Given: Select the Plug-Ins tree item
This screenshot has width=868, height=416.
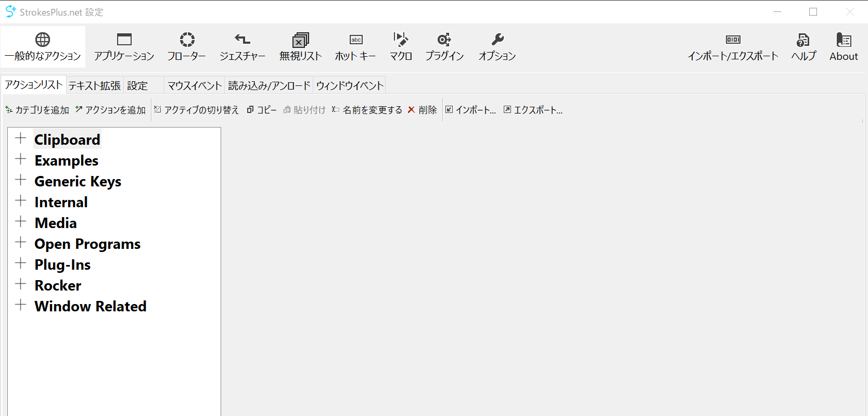Looking at the screenshot, I should tap(62, 264).
